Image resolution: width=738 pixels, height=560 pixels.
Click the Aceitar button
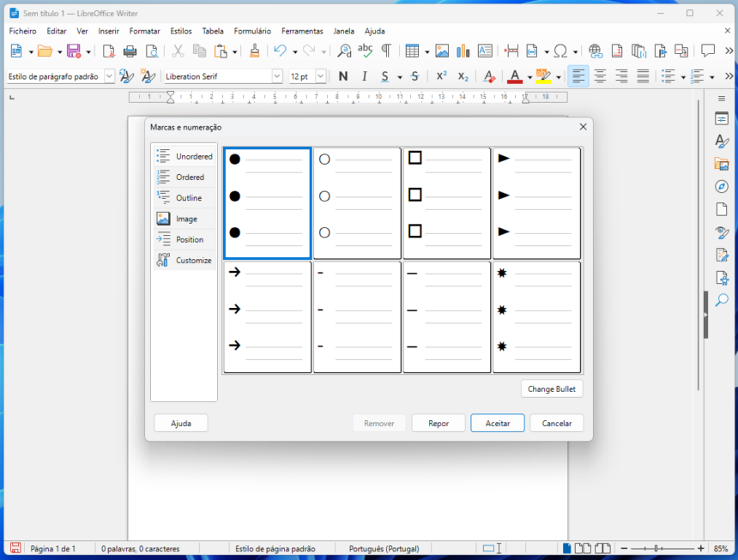point(498,423)
